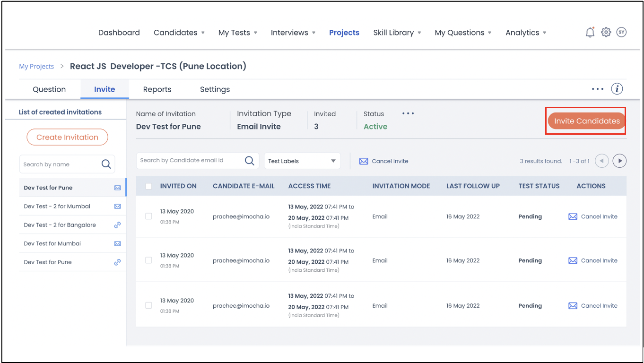Check the first candidate row checkbox
Viewport: 644px width, 363px height.
pos(148,216)
